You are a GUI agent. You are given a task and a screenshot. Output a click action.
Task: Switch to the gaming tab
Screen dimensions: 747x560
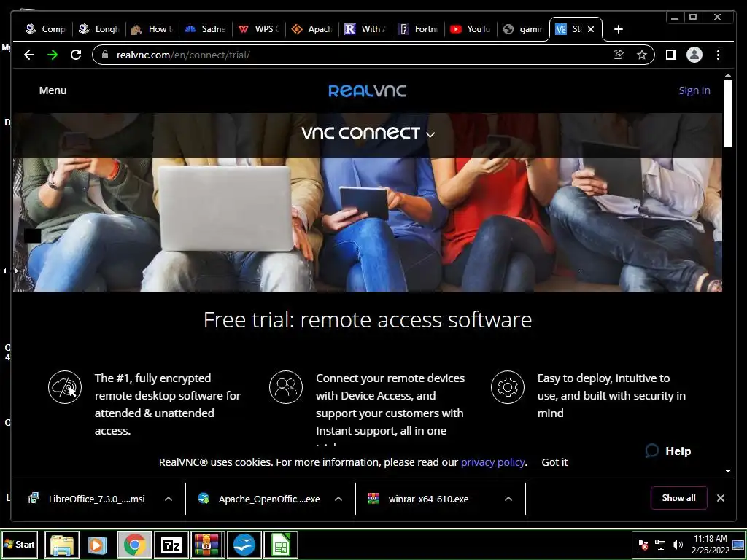pyautogui.click(x=523, y=29)
